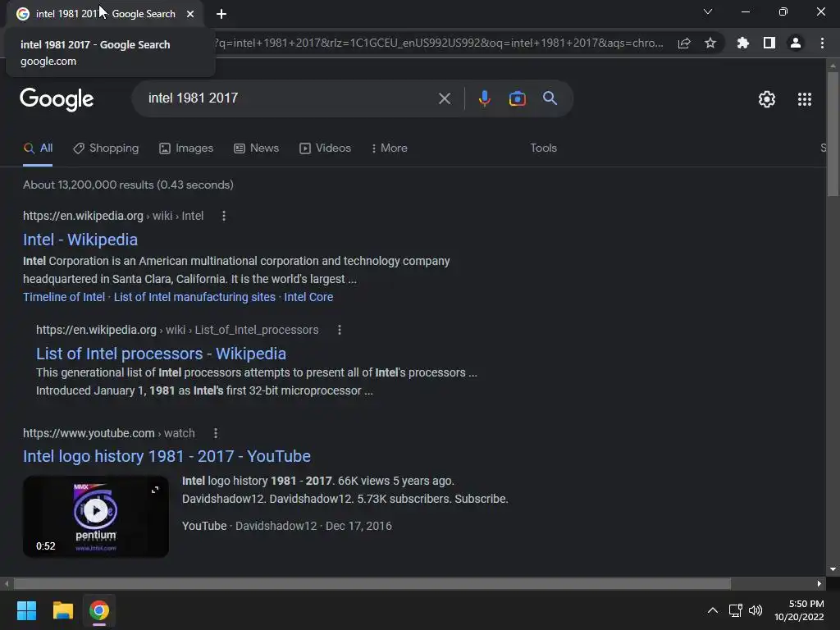Open a new tab with the plus button
The image size is (840, 630).
221,14
